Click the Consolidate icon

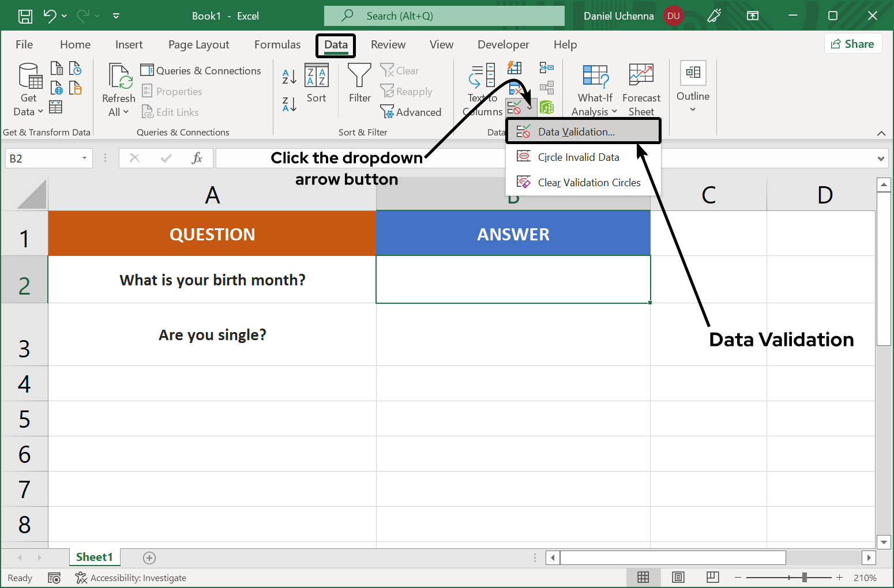(x=546, y=67)
